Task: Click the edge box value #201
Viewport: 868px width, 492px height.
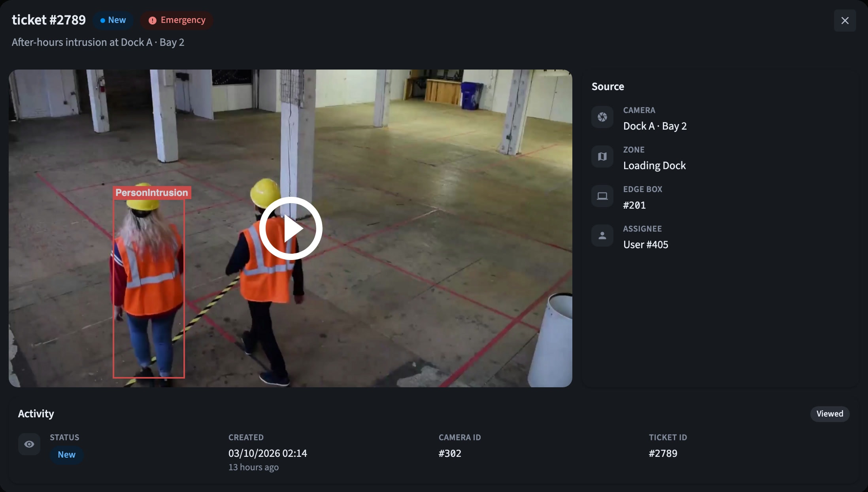Action: [x=634, y=205]
